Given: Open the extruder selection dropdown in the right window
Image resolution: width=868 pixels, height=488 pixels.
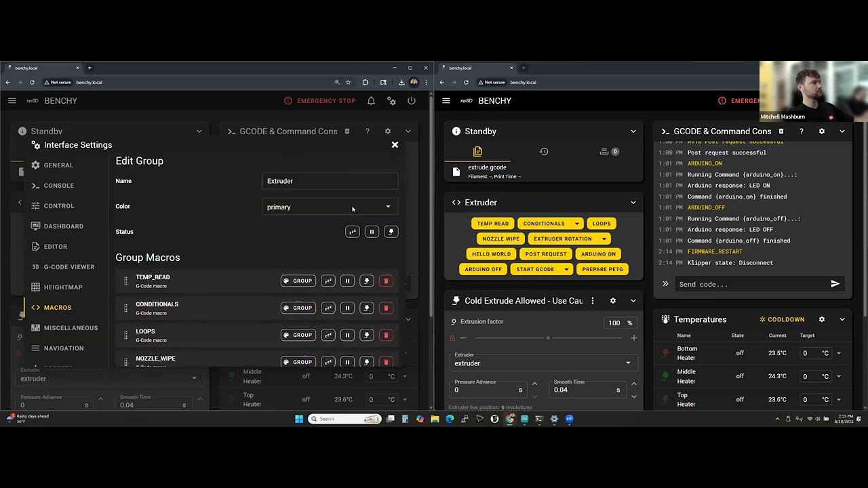Looking at the screenshot, I should pyautogui.click(x=543, y=363).
